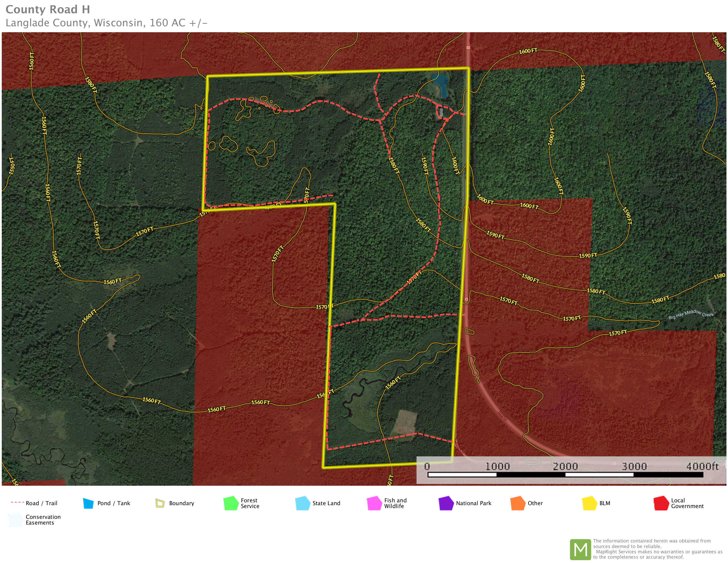The width and height of the screenshot is (728, 563).
Task: Click the Boundary outline legend icon
Action: pos(160,503)
